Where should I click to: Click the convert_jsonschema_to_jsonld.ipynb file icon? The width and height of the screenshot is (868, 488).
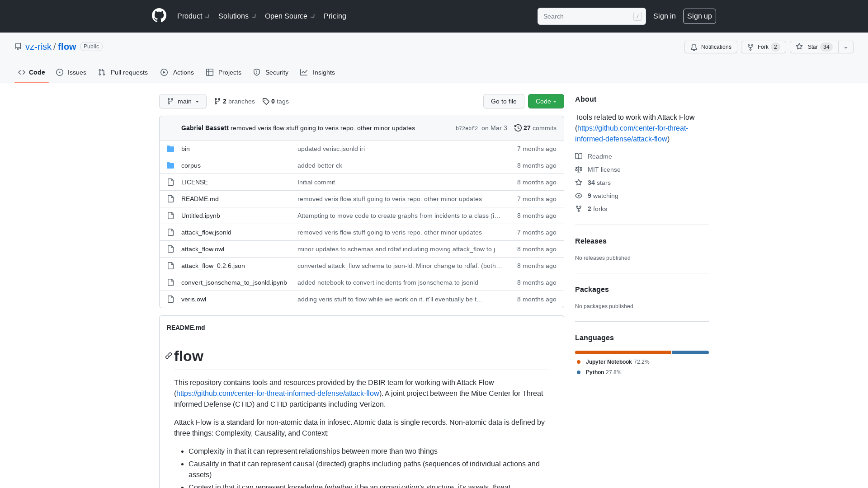pos(170,282)
